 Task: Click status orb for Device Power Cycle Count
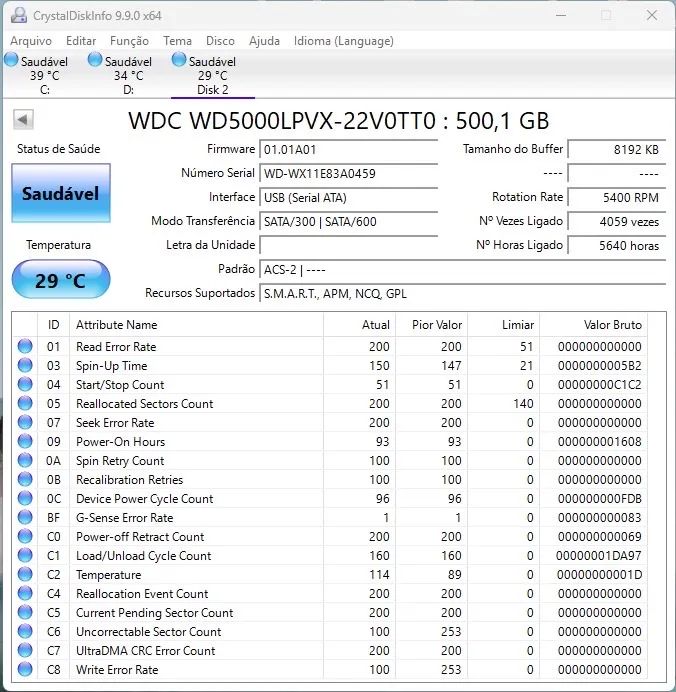25,498
